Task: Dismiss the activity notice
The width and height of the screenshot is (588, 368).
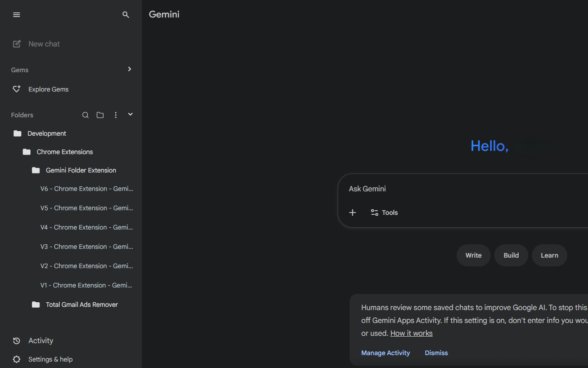Action: tap(436, 353)
